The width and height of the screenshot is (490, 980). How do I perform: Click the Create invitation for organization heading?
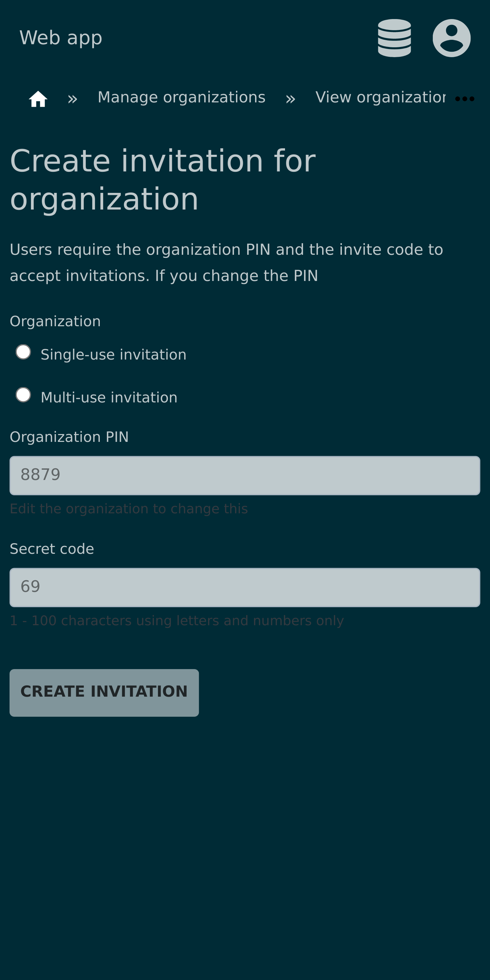click(x=163, y=179)
